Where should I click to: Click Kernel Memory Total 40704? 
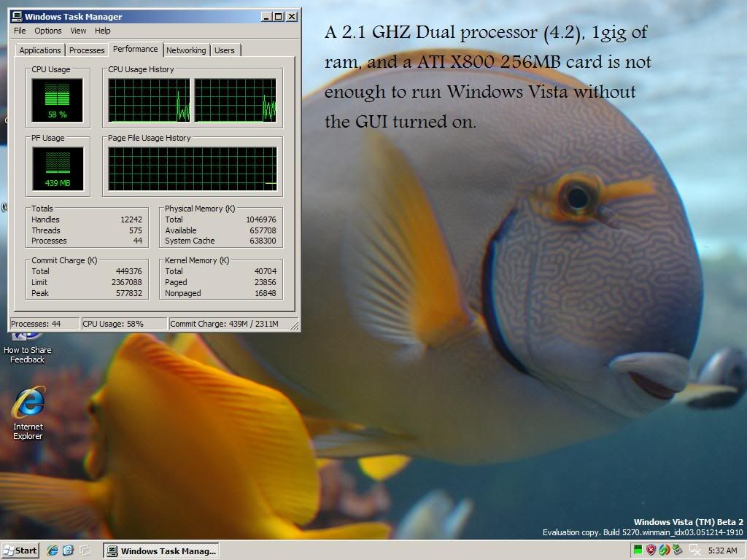[x=266, y=271]
